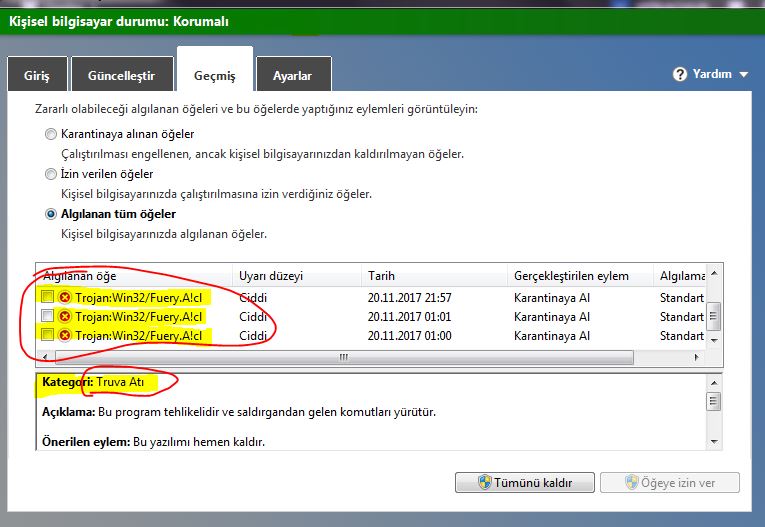Sort by Tarih column header
Viewport: 765px width, 527px height.
click(434, 276)
